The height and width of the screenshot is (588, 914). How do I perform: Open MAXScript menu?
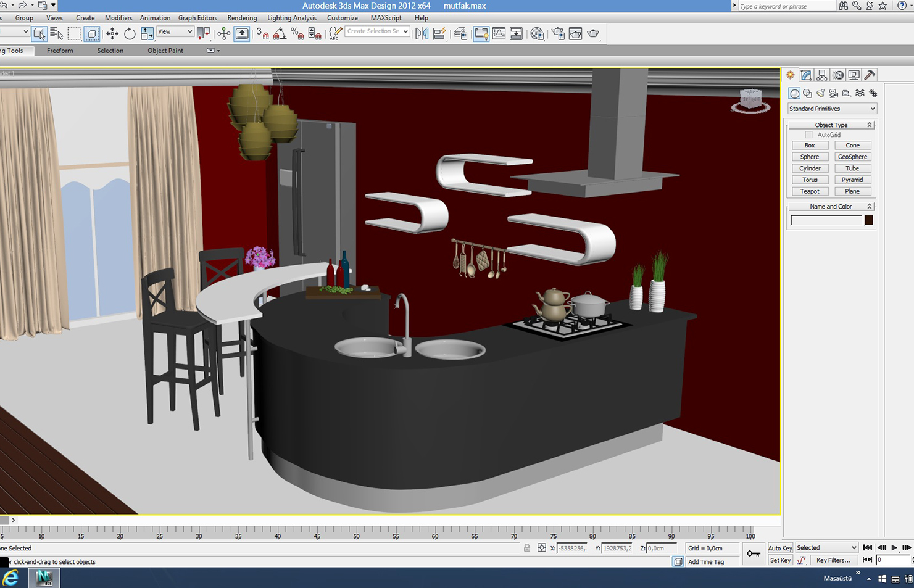tap(386, 18)
